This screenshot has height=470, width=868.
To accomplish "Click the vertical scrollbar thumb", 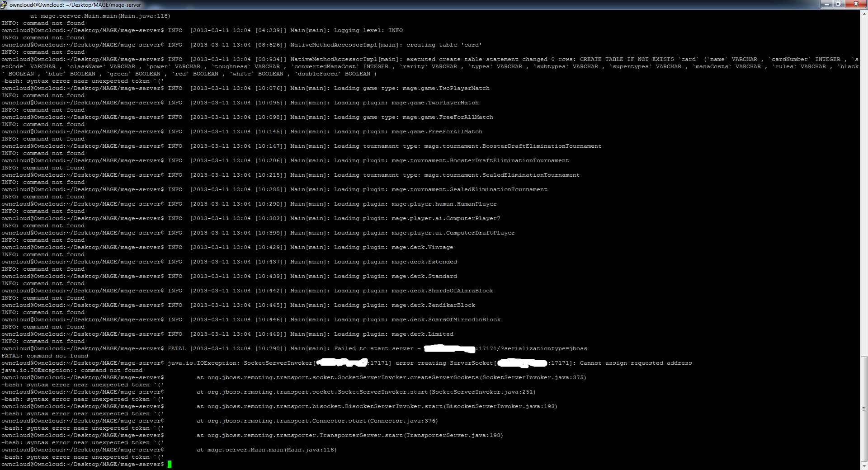I will point(864,409).
